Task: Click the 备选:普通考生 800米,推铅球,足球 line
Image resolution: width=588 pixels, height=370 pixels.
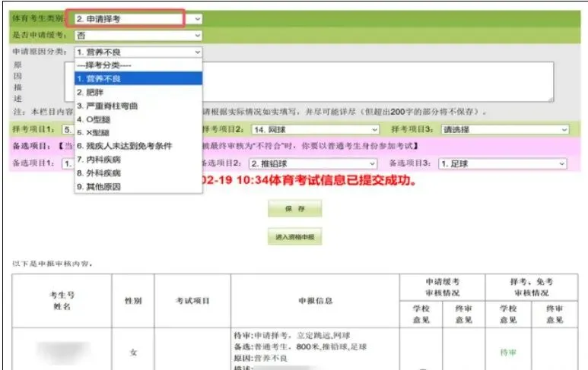Action: (300, 347)
